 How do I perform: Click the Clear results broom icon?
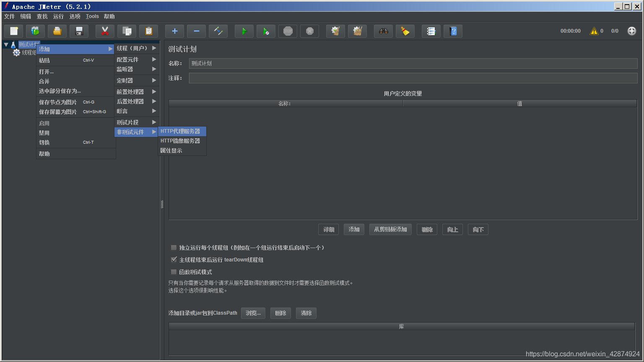335,31
